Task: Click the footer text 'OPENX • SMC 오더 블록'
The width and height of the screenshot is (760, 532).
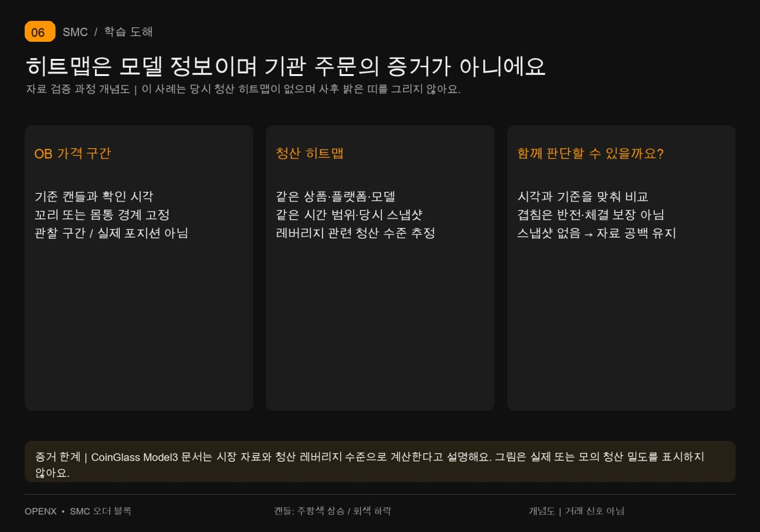Action: click(78, 511)
